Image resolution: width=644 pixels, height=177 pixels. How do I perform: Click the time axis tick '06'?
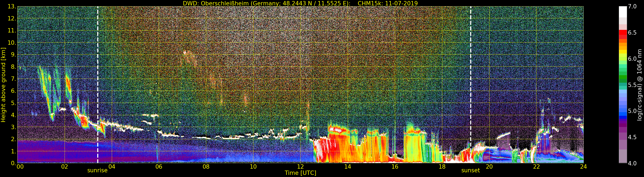(x=159, y=167)
